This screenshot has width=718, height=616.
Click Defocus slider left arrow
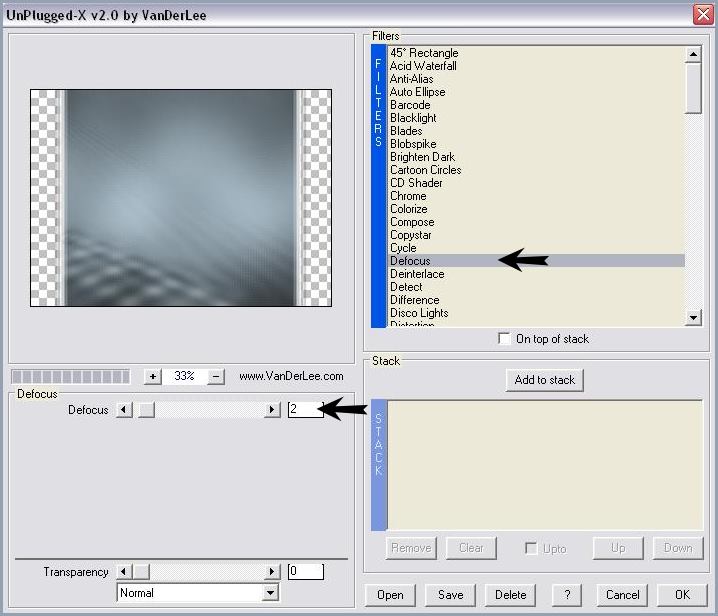pyautogui.click(x=124, y=410)
